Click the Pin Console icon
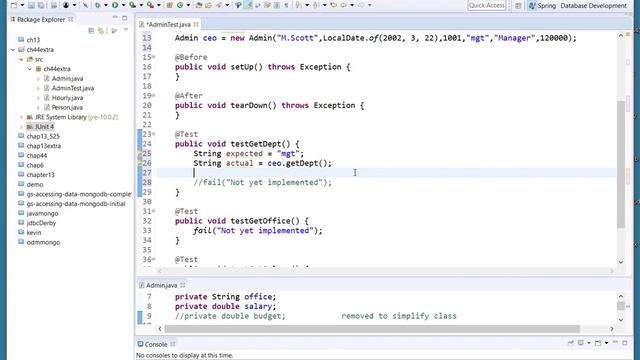The height and width of the screenshot is (360, 640). [571, 343]
